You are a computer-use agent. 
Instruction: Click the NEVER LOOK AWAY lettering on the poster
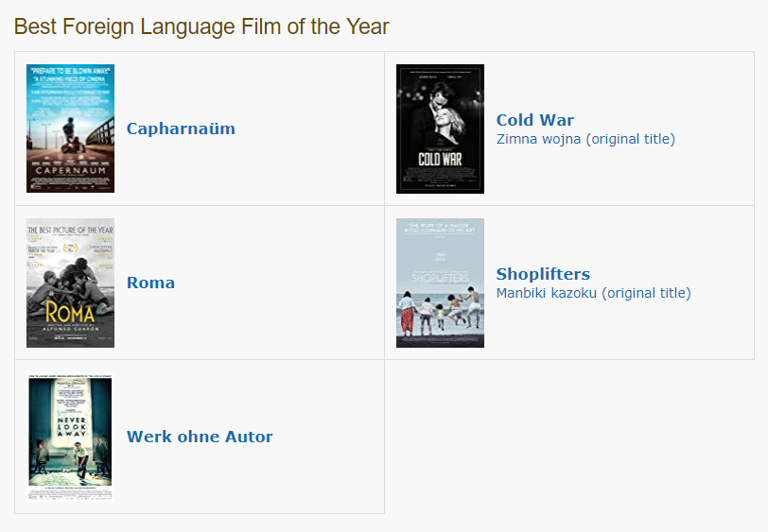point(72,427)
